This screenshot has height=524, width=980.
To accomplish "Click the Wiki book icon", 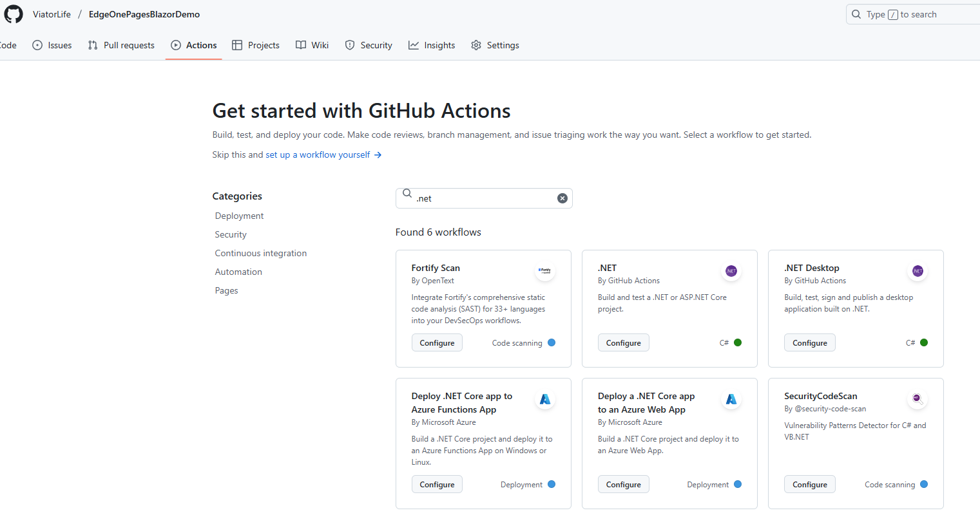I will pyautogui.click(x=301, y=45).
